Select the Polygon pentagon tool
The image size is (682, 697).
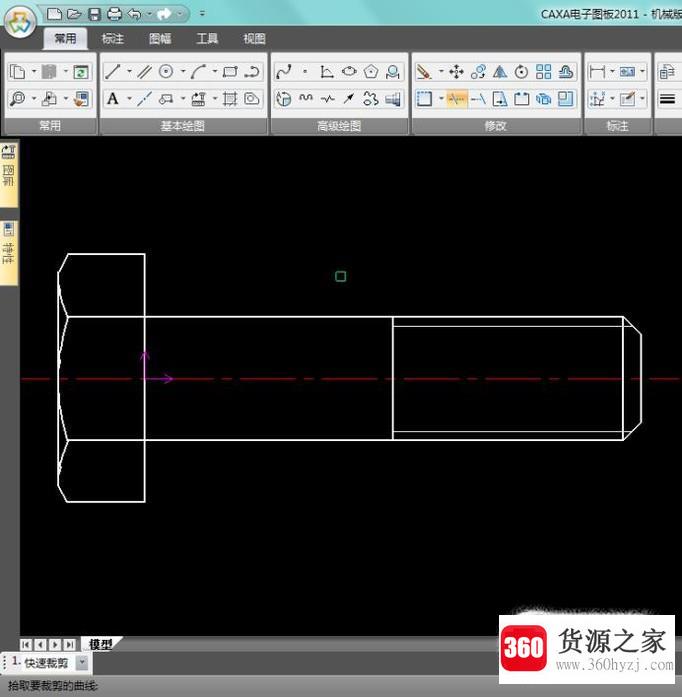coord(371,72)
